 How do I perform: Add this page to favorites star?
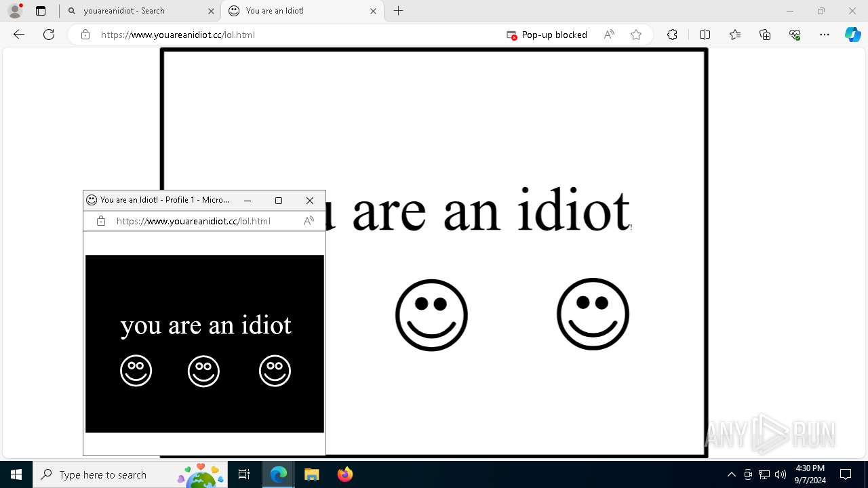[x=636, y=35]
